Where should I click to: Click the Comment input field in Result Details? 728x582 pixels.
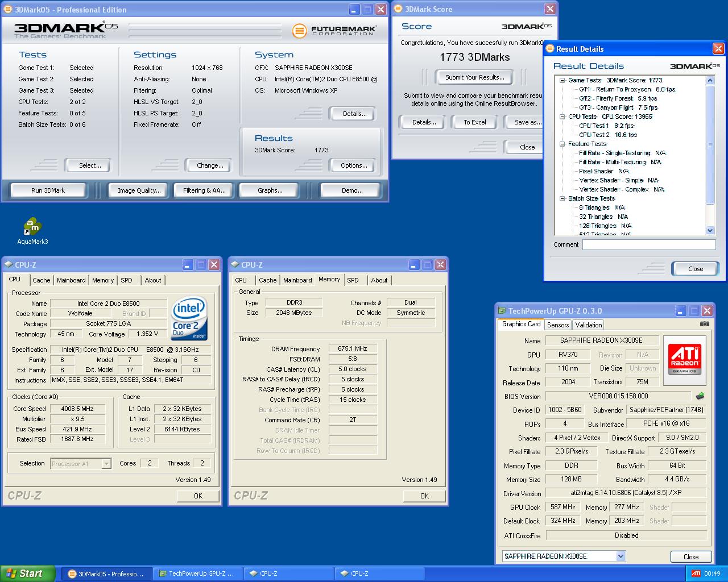649,244
